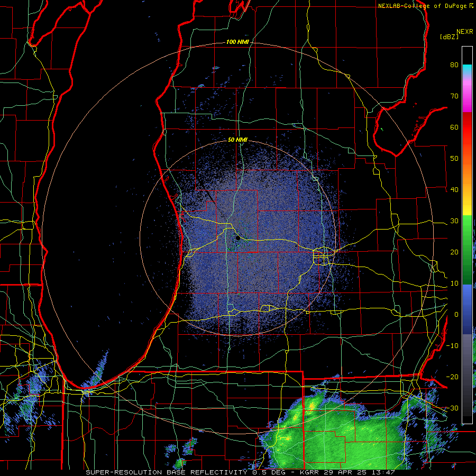Click the -20 value on the dBZ scale
Viewport: 476px width, 476px height.
(x=452, y=377)
